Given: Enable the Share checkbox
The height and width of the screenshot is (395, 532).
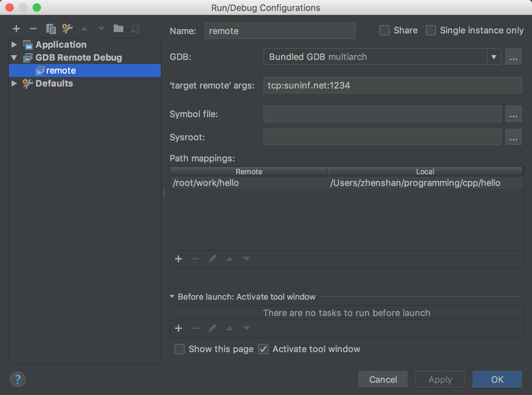Looking at the screenshot, I should 385,30.
